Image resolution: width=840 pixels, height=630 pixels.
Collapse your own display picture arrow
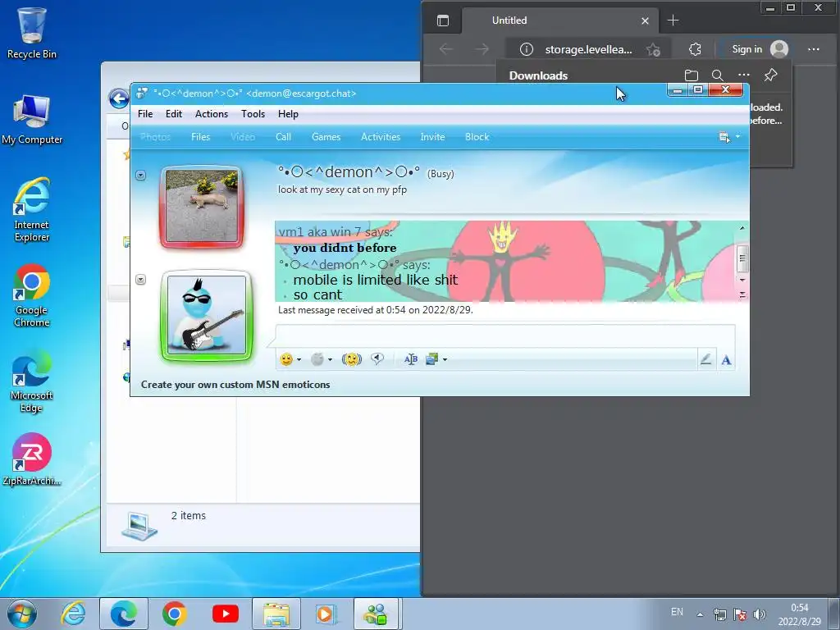coord(141,280)
